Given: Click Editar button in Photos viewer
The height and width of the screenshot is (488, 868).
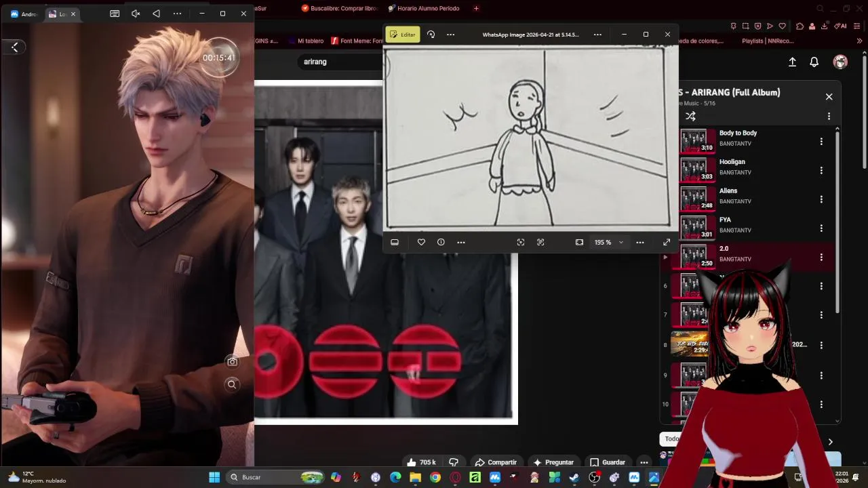Looking at the screenshot, I should pos(403,35).
